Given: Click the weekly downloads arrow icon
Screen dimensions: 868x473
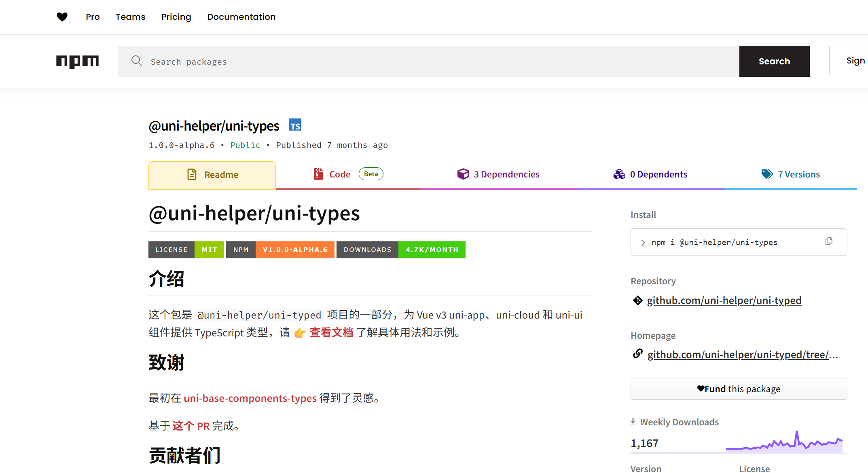Looking at the screenshot, I should point(633,422).
